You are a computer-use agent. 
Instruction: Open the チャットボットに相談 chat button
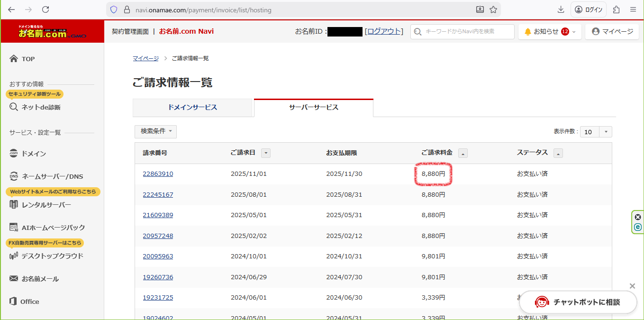[578, 302]
